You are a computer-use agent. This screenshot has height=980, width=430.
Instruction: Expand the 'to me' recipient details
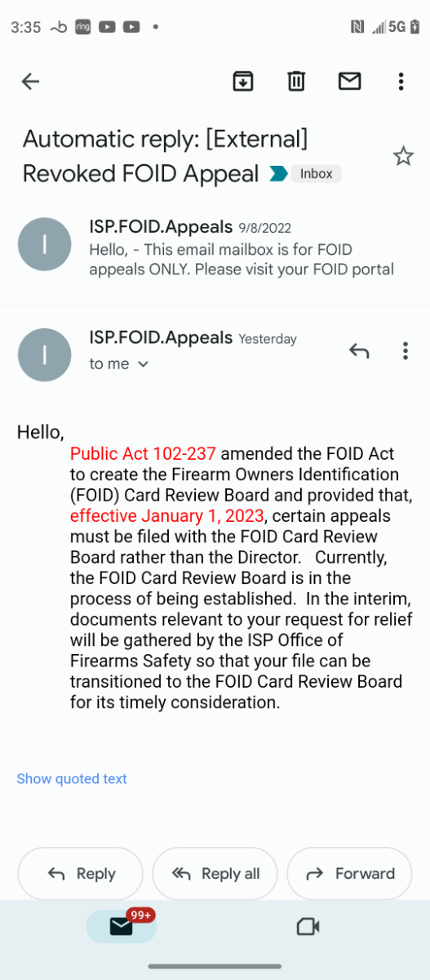point(119,364)
